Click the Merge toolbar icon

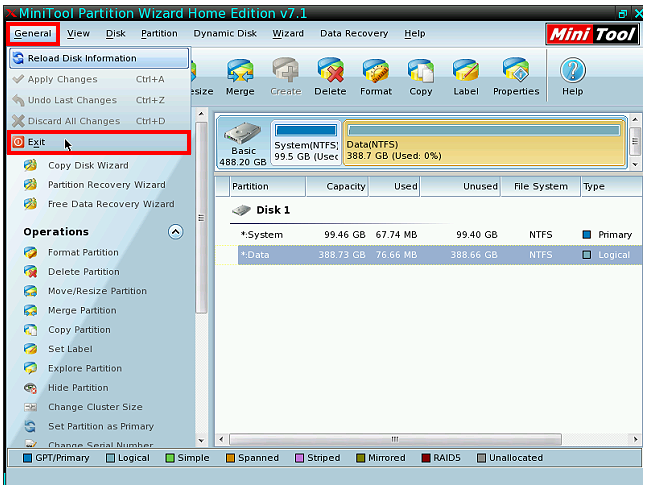pyautogui.click(x=240, y=70)
